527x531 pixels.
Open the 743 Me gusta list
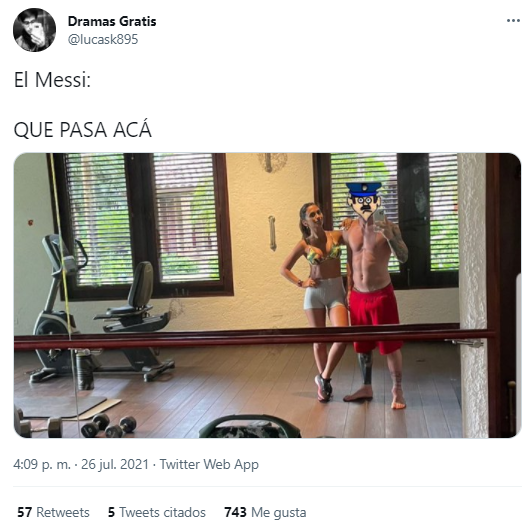coord(265,512)
